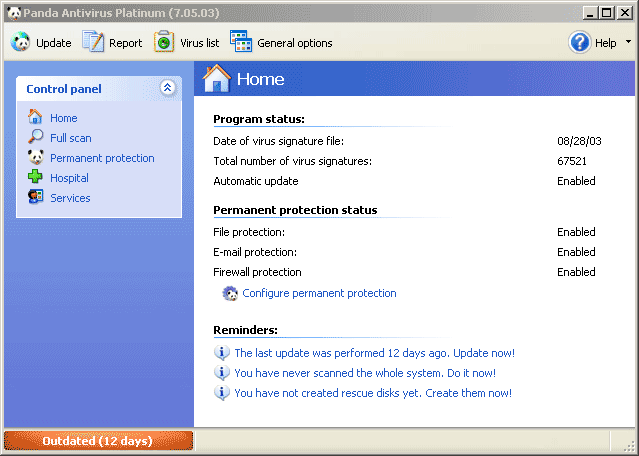Click the Full scan magnifier icon
639x456 pixels.
coord(36,138)
